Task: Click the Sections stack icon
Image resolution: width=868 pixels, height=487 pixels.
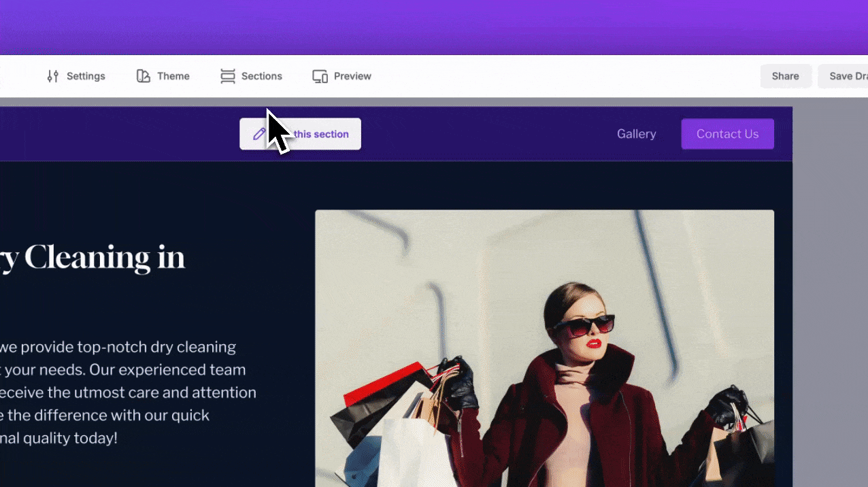Action: click(227, 75)
